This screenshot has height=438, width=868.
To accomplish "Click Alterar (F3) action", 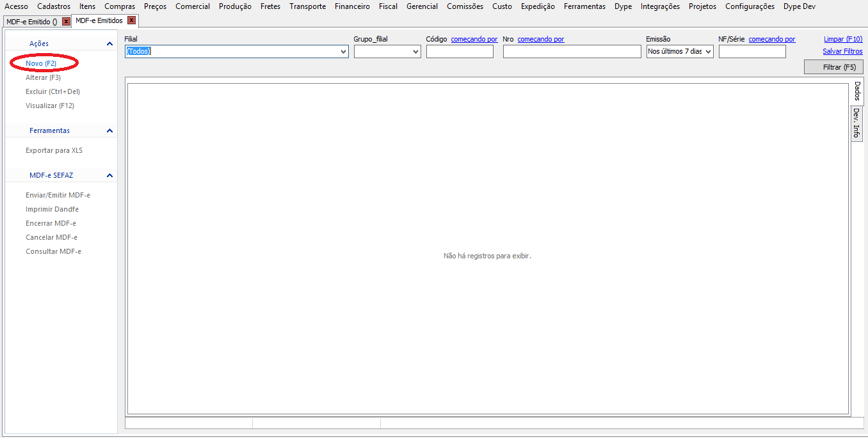I will (x=43, y=77).
